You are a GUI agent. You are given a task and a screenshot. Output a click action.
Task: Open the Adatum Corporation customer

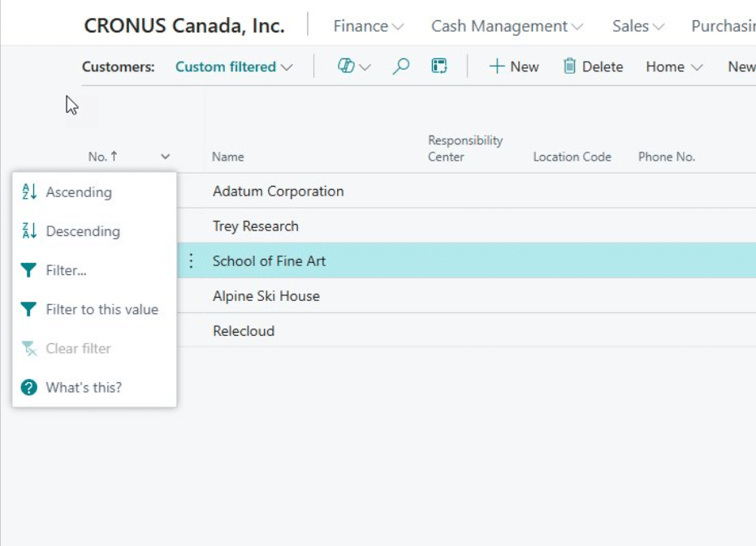(278, 191)
